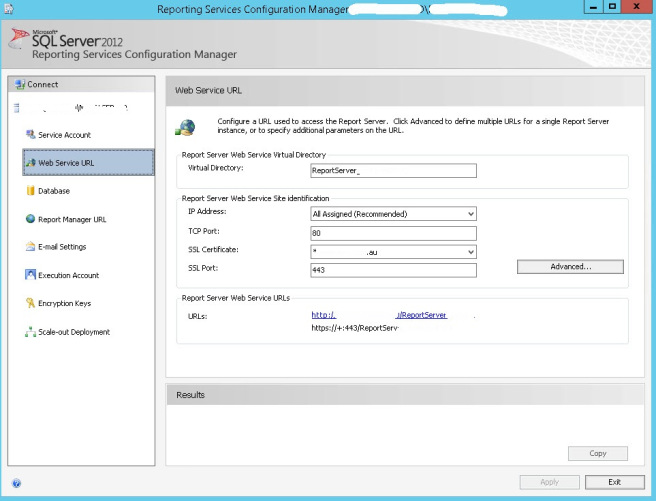
Task: Click the URLs label
Action: 197,317
